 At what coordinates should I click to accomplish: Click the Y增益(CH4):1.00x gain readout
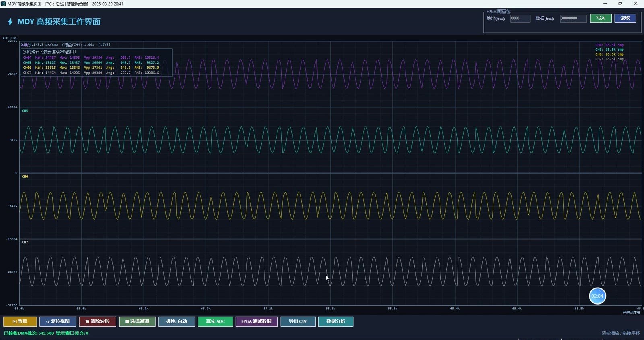tap(78, 45)
